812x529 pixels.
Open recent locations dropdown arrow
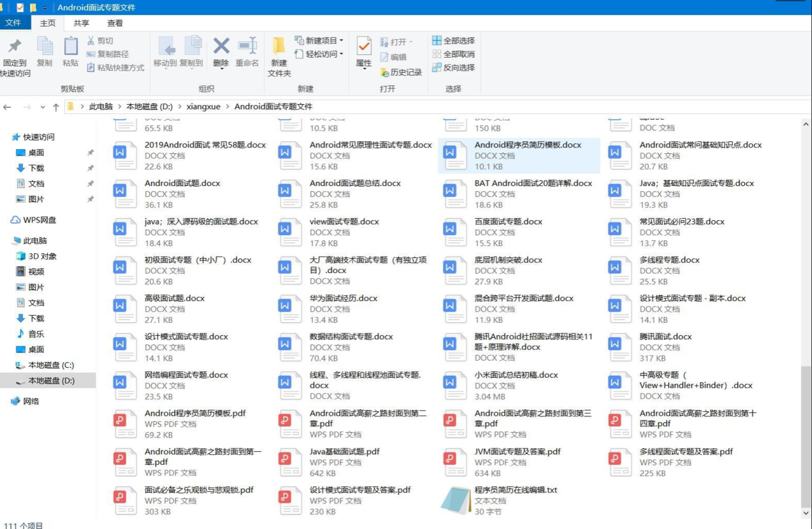(x=43, y=107)
